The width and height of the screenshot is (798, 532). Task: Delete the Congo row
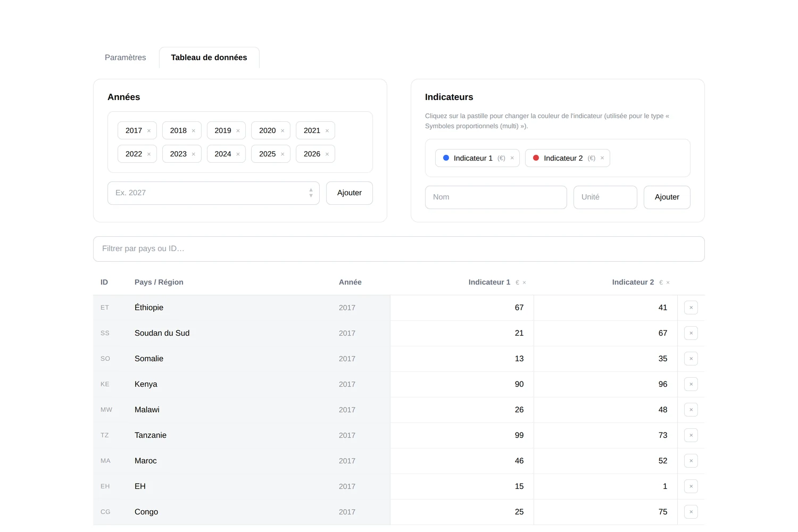tap(691, 512)
